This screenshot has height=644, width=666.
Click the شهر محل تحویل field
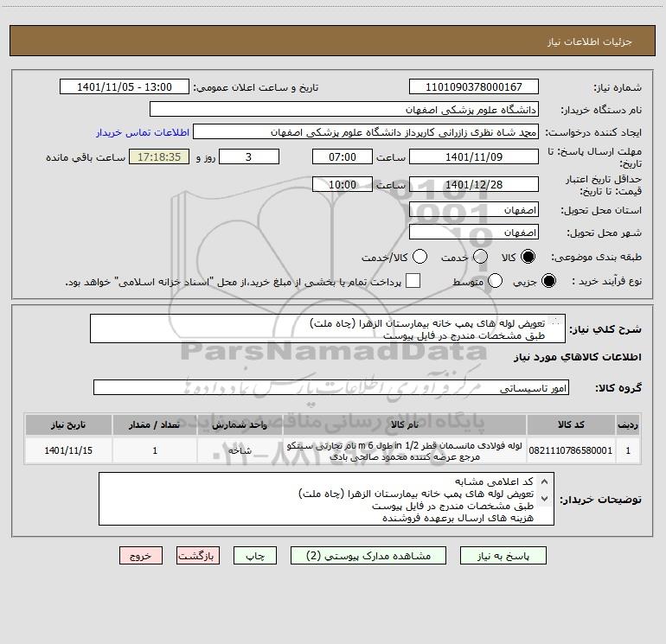[474, 233]
